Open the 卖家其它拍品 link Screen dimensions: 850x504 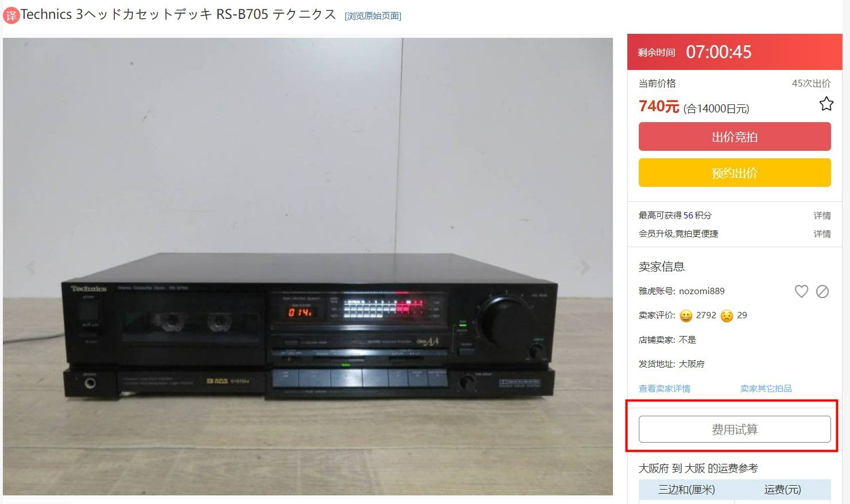[x=766, y=389]
